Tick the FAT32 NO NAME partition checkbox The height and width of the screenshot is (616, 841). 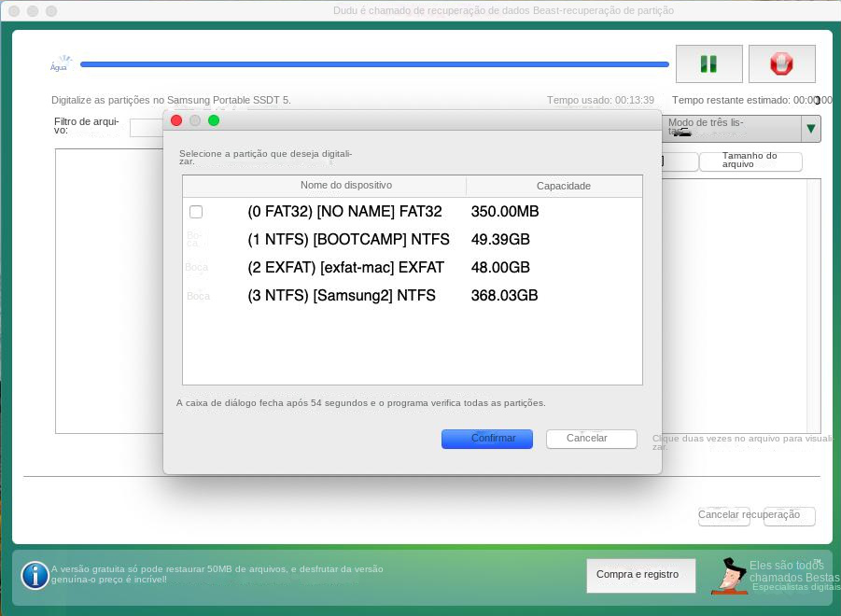pyautogui.click(x=196, y=212)
